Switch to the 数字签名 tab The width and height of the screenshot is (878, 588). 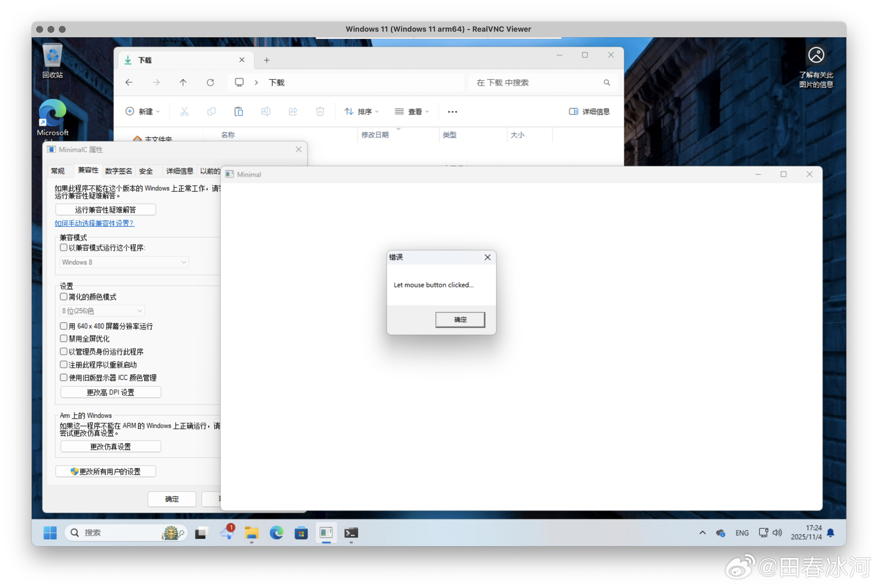tap(118, 171)
